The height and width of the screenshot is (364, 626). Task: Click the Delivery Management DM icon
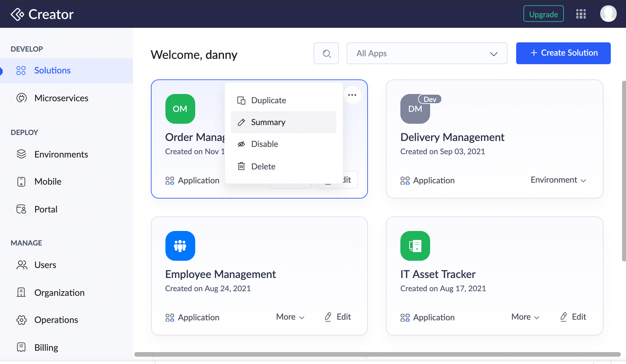[x=415, y=109]
